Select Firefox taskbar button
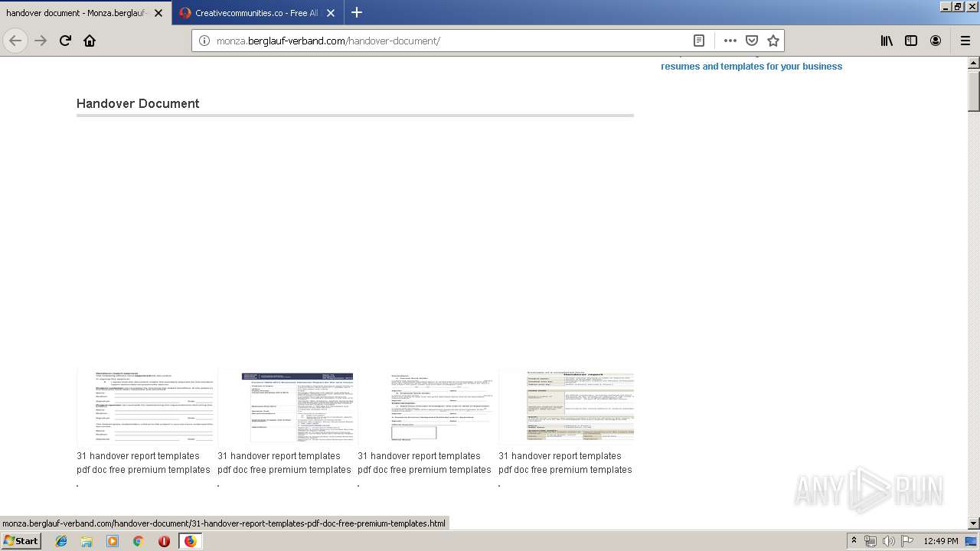Viewport: 980px width, 551px height. coord(190,541)
